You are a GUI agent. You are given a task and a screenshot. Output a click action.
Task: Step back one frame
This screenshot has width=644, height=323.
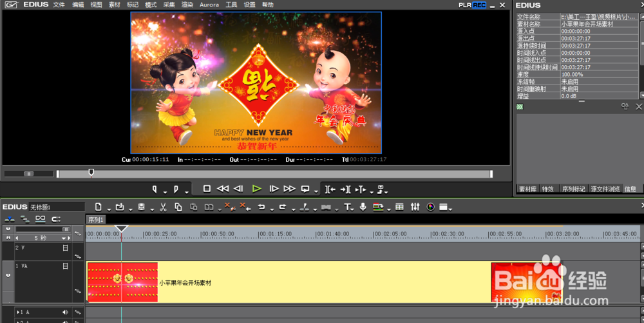pyautogui.click(x=238, y=189)
